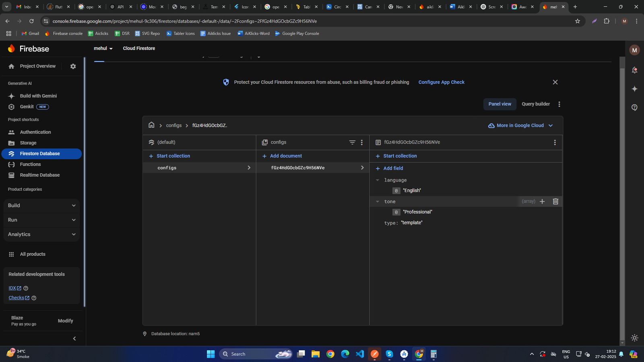
Task: Open the mehul project dropdown
Action: click(103, 48)
